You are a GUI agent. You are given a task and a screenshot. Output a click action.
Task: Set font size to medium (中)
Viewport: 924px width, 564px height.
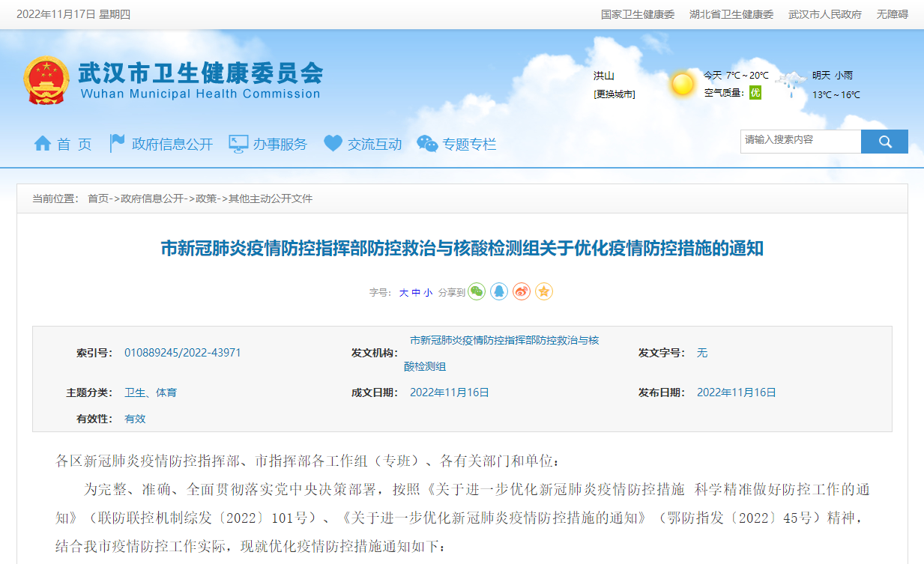pos(416,293)
